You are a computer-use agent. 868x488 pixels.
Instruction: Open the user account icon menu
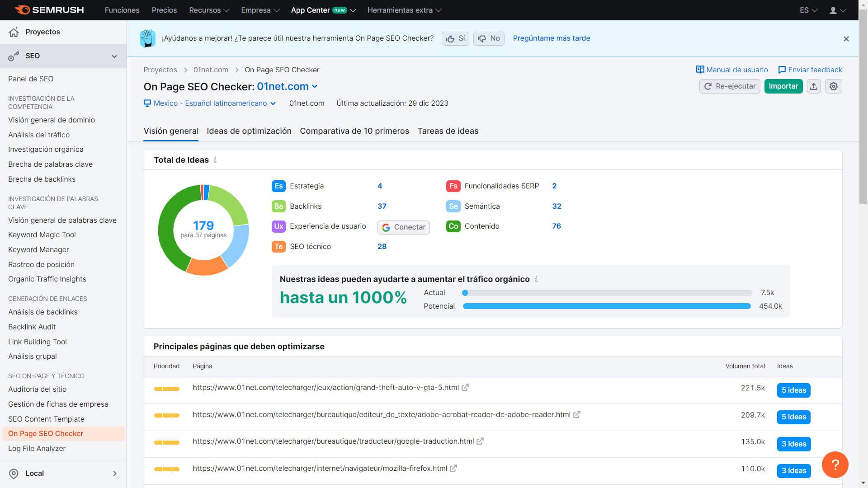pyautogui.click(x=837, y=10)
